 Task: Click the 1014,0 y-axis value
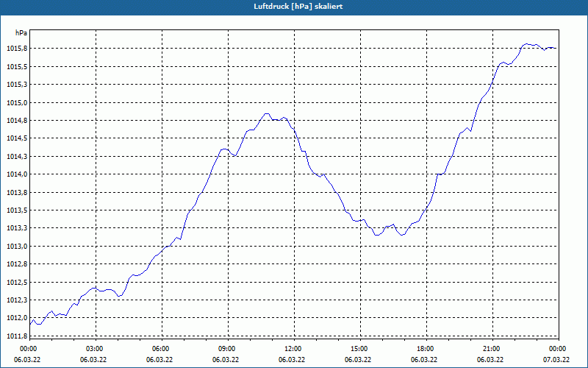(17, 174)
